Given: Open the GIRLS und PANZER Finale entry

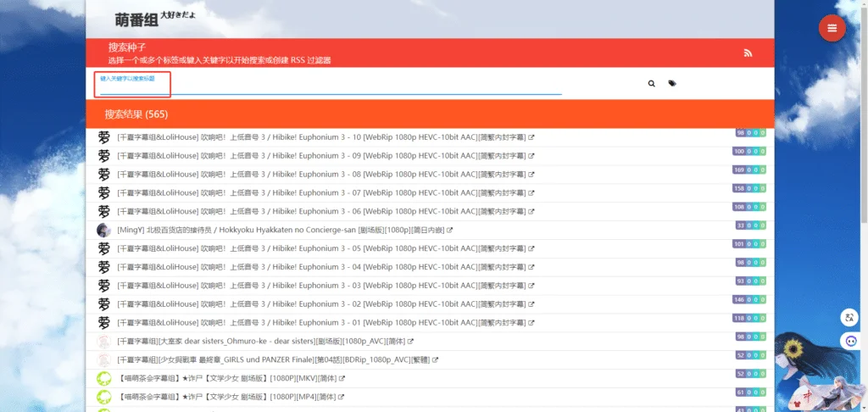Looking at the screenshot, I should (275, 360).
